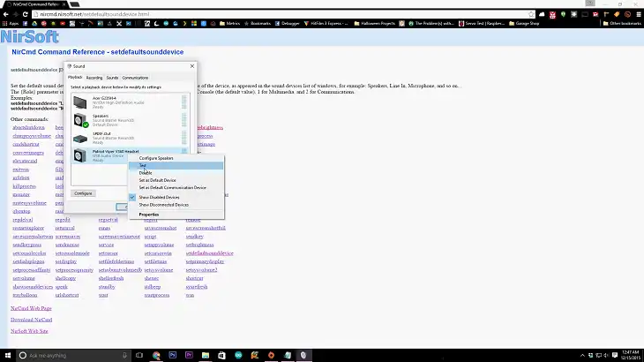Open the setsysvolume2 command link
The height and width of the screenshot is (362, 644).
[201, 270]
